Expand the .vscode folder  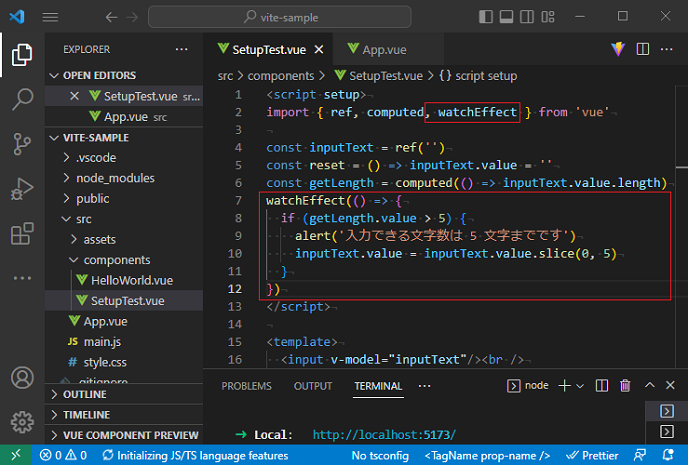(96, 158)
